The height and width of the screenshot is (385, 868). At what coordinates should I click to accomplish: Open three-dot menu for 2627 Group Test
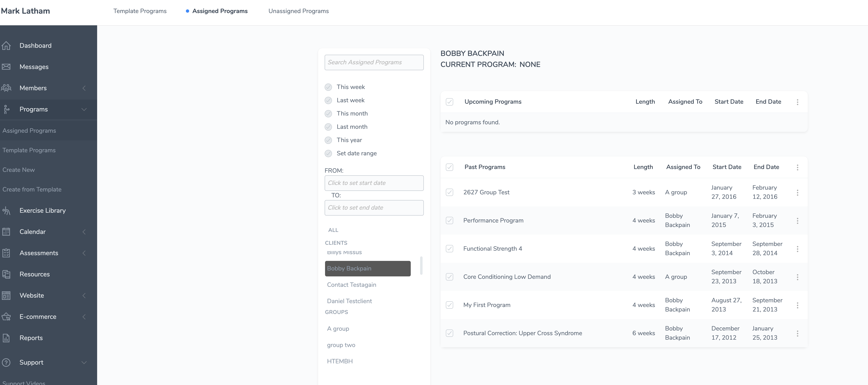(x=797, y=192)
